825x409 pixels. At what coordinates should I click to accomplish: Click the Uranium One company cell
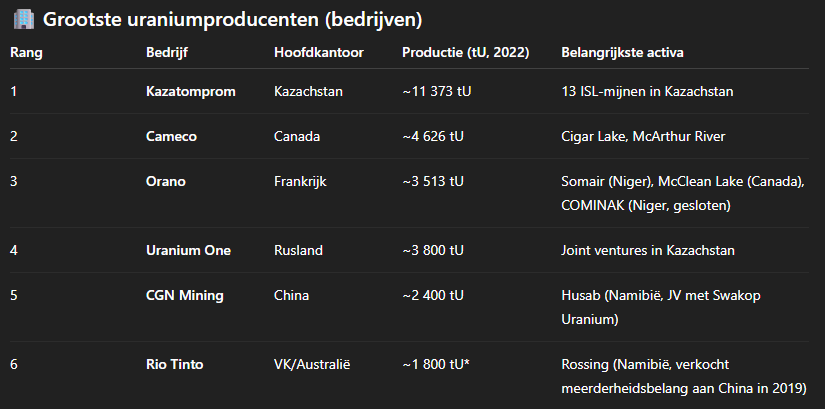pos(188,250)
